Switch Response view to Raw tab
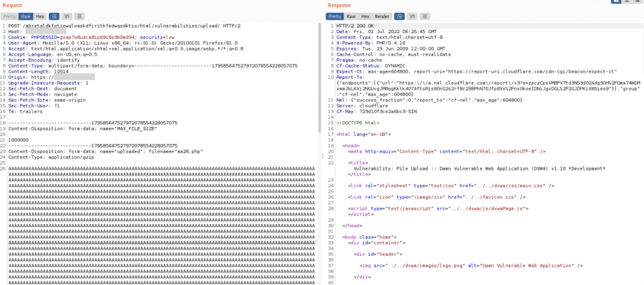644x285 pixels. tap(351, 17)
